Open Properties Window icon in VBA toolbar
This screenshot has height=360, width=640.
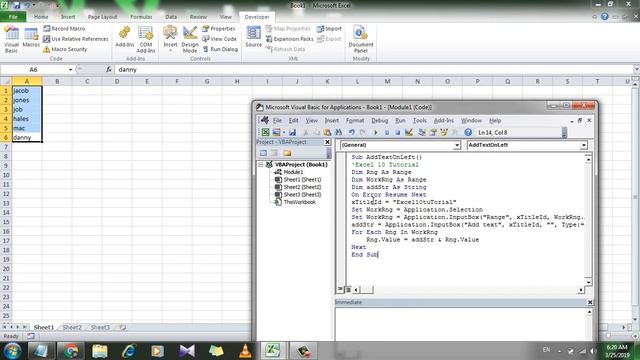(433, 132)
